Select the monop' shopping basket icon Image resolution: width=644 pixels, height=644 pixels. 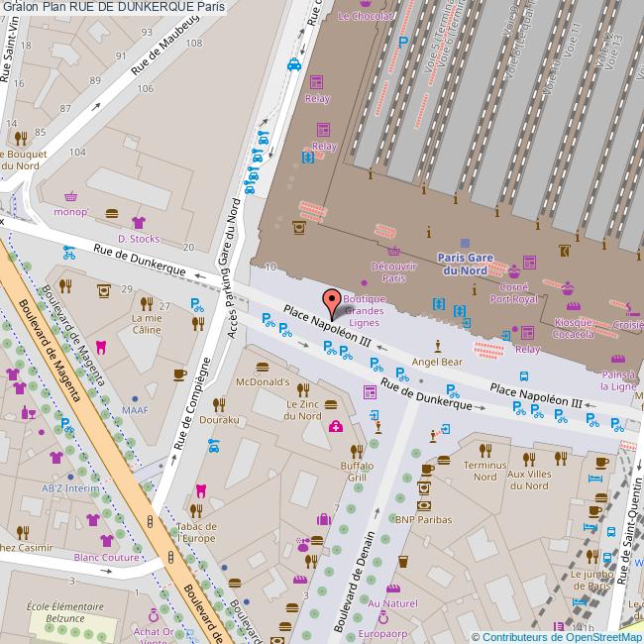click(70, 197)
